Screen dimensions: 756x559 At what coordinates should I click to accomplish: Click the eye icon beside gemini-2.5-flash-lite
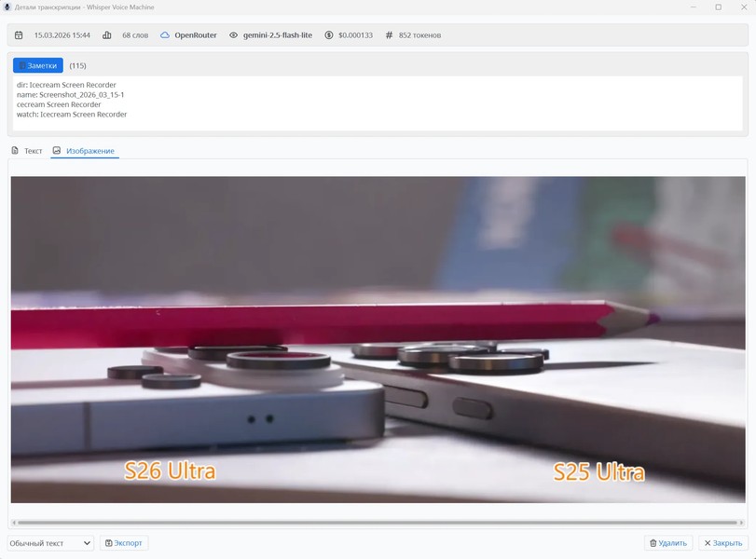coord(233,35)
